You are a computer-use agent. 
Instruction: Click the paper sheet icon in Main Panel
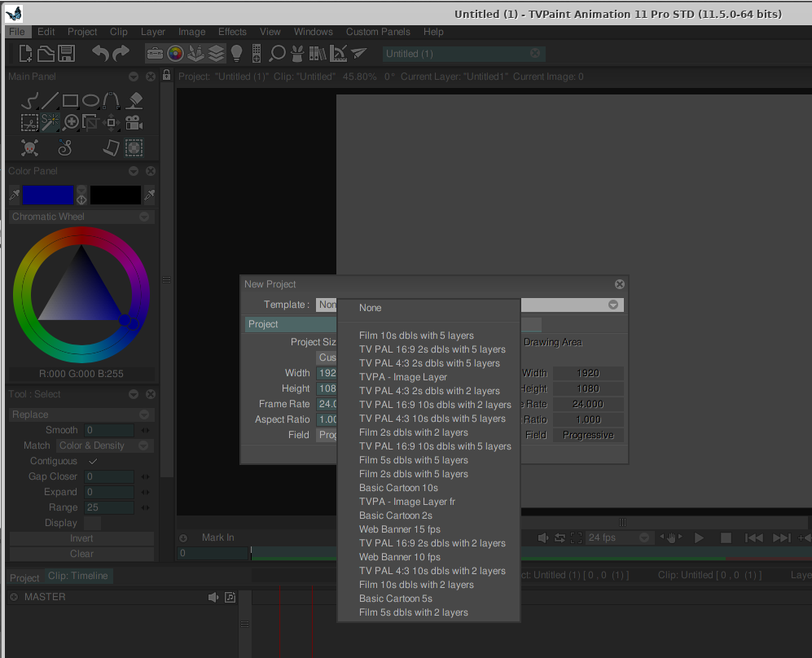point(111,148)
